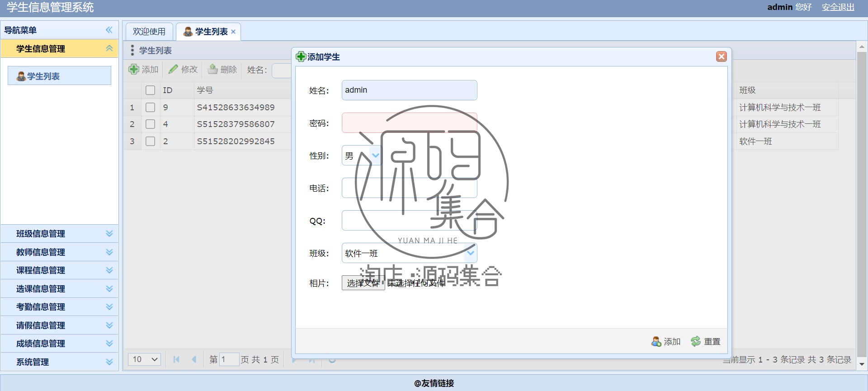Collapse the 学生信息管理 accordion section
This screenshot has height=391, width=868.
[x=109, y=48]
